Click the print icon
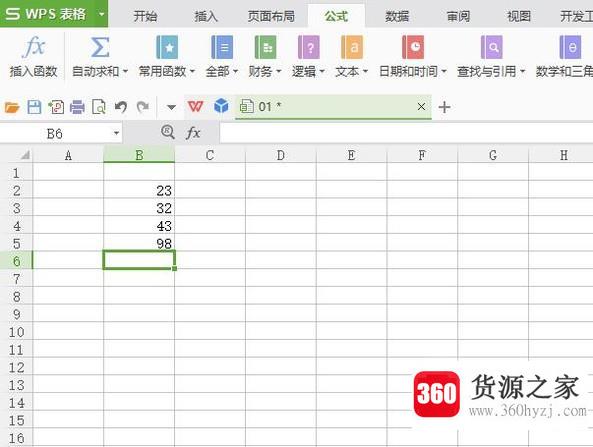Screen dimensions: 593x447 coord(77,107)
